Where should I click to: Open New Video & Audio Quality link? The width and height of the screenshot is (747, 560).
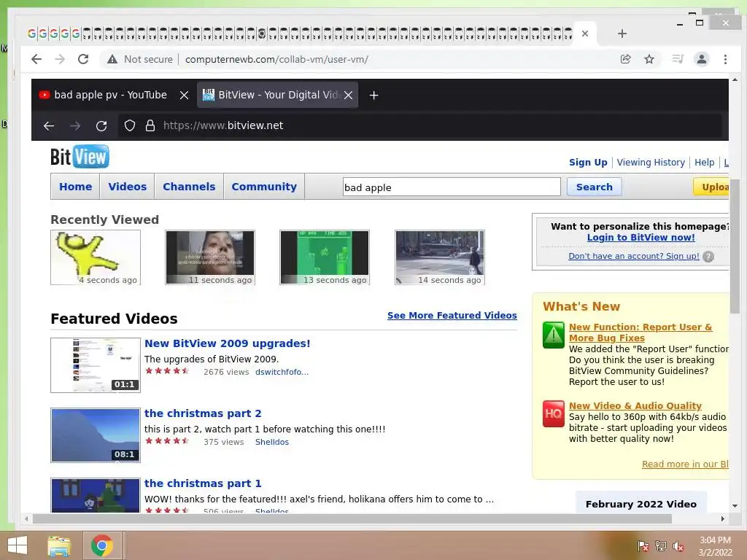click(635, 405)
